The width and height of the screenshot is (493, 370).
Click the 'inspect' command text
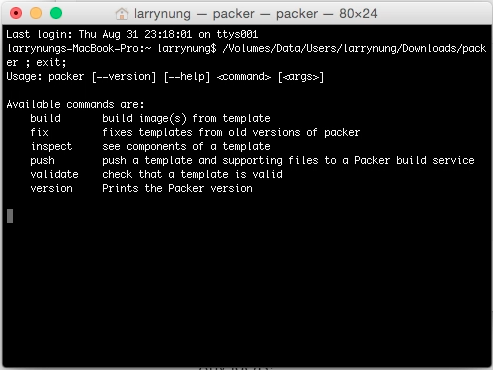(51, 147)
